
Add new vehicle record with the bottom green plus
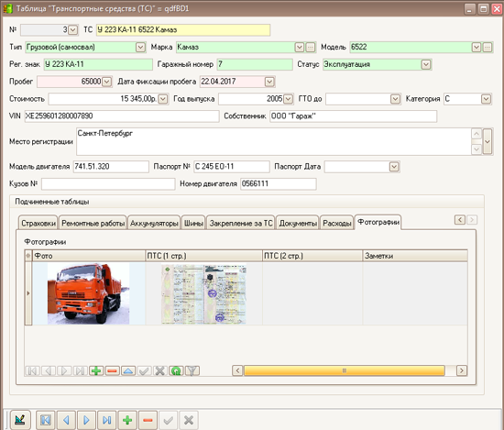[x=127, y=420]
